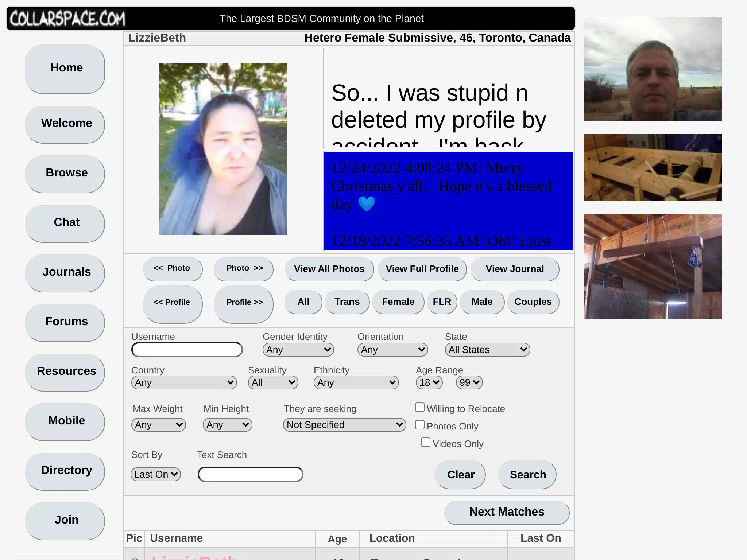This screenshot has width=747, height=560.
Task: Open the State dropdown list
Action: pos(487,350)
